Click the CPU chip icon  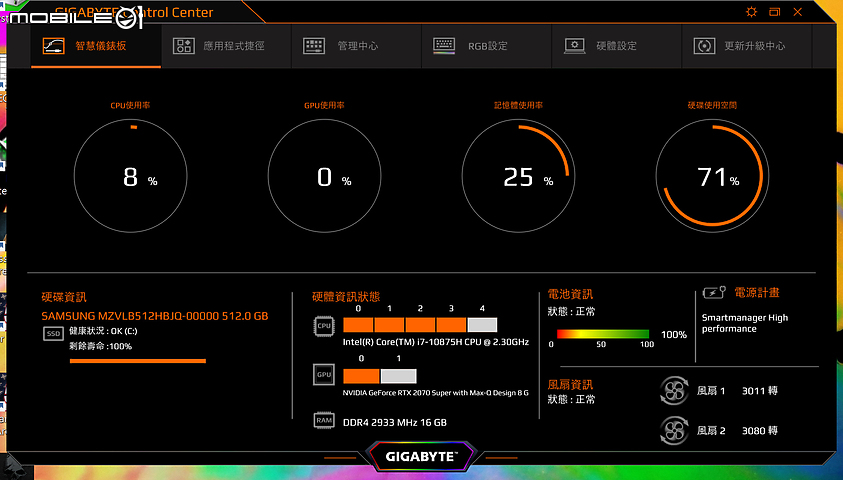(324, 326)
